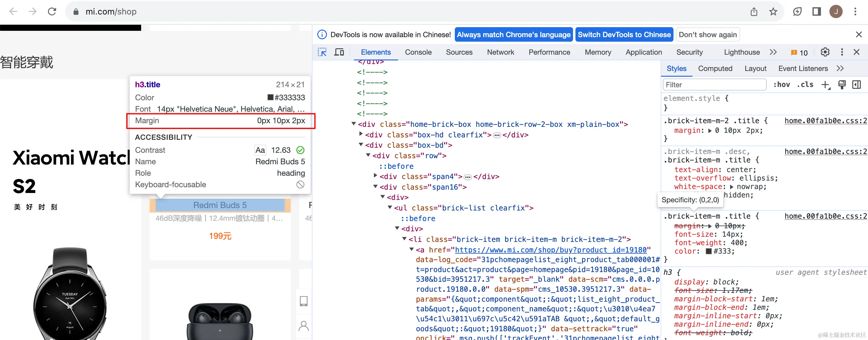Click the 199元 price text
The height and width of the screenshot is (340, 868).
tap(220, 236)
